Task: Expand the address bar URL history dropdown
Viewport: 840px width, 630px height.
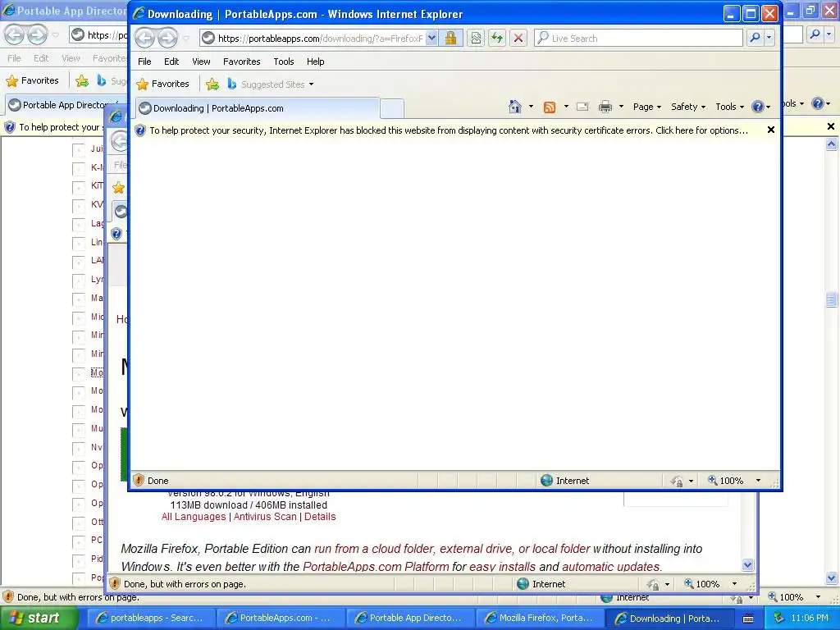Action: tap(431, 38)
